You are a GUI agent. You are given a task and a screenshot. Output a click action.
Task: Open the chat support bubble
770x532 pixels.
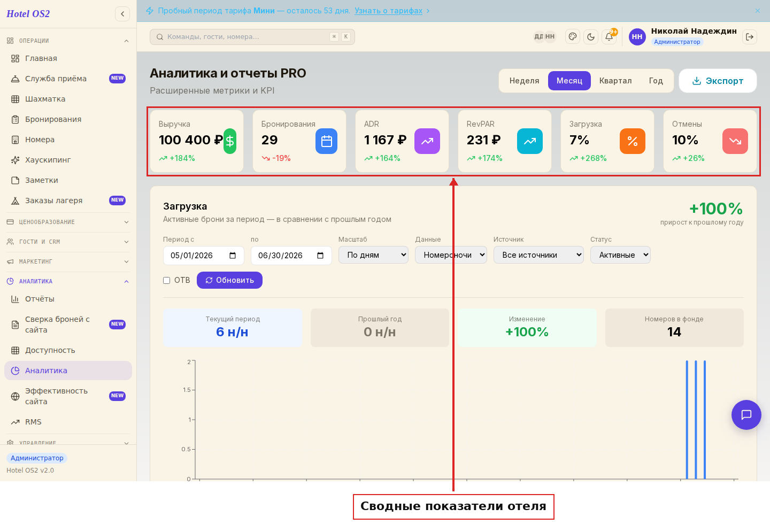(746, 415)
